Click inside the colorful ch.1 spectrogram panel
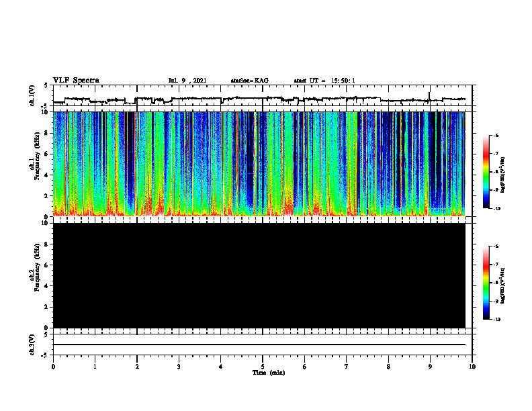Viewport: 532px width, 411px height. point(259,164)
